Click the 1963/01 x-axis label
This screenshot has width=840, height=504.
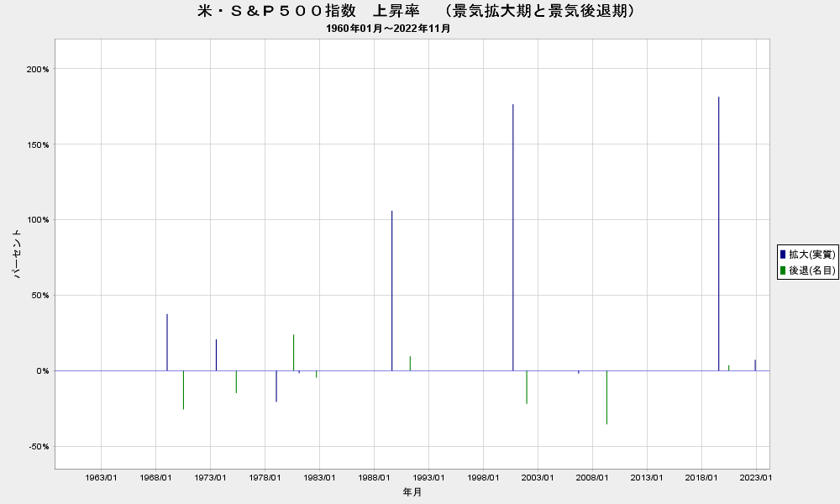pyautogui.click(x=101, y=477)
